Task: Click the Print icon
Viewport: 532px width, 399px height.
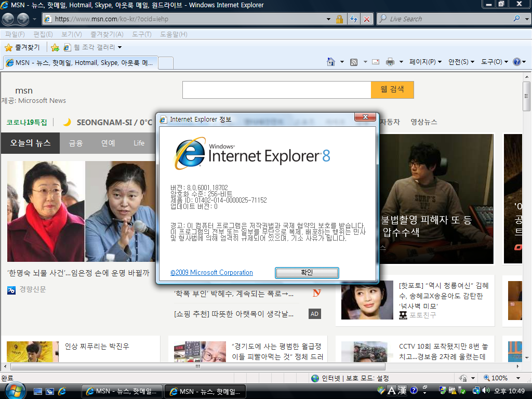Action: pos(390,62)
